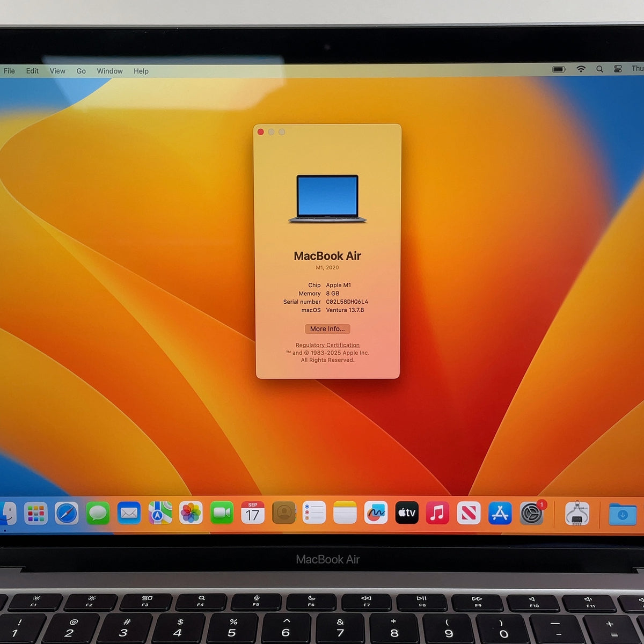The height and width of the screenshot is (644, 644).
Task: Launch Freeform from the Dock
Action: [376, 513]
